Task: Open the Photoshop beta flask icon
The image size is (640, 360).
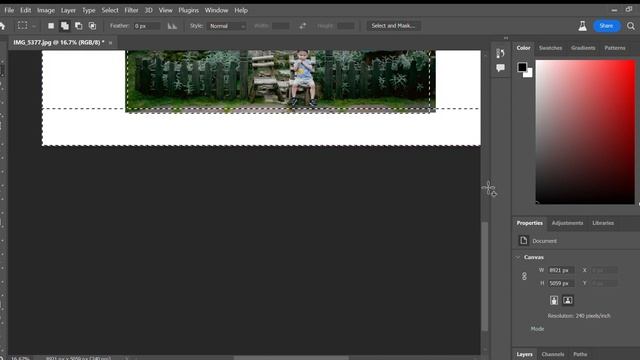Action: [x=582, y=26]
